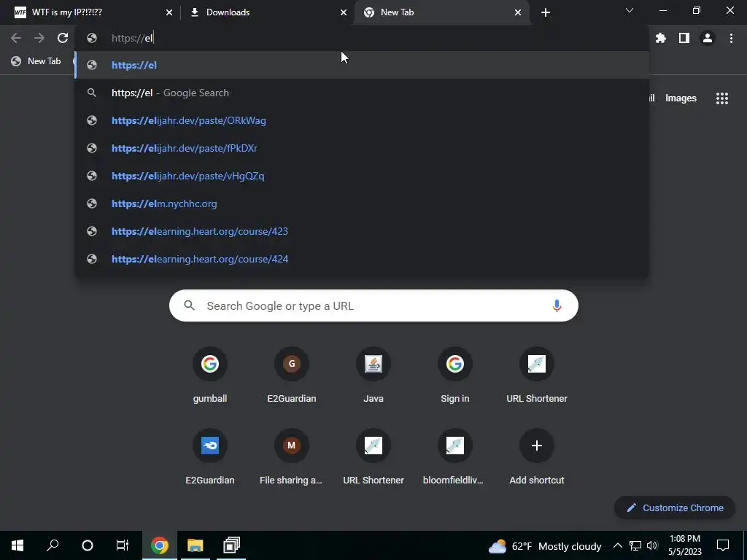747x560 pixels.
Task: Open the bloomfieldliv shortcut
Action: click(x=453, y=458)
